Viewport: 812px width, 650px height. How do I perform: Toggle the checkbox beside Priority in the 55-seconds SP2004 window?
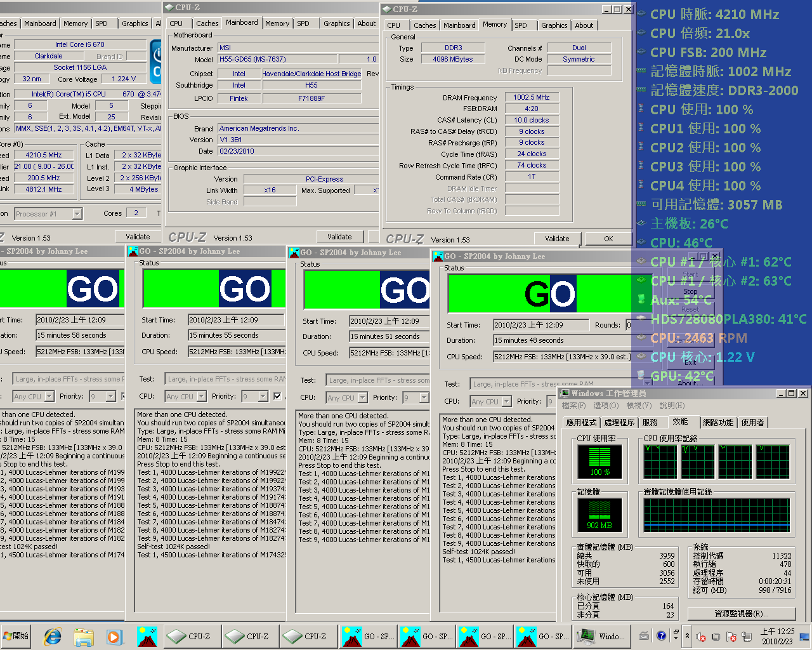point(277,396)
